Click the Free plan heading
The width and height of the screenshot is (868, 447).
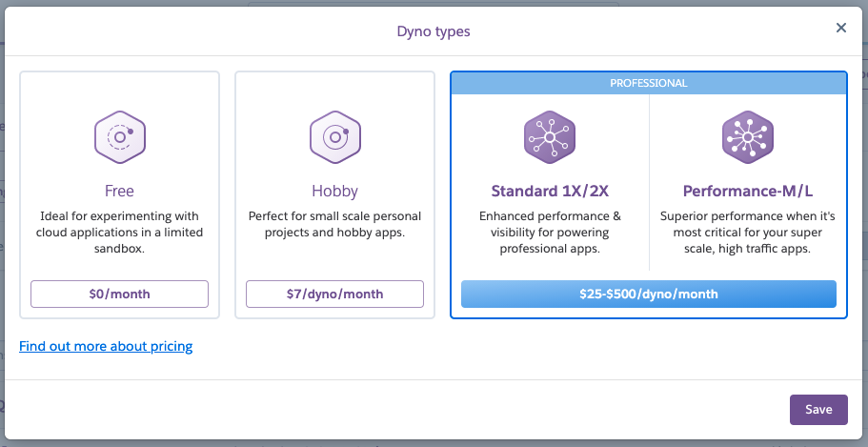click(119, 191)
